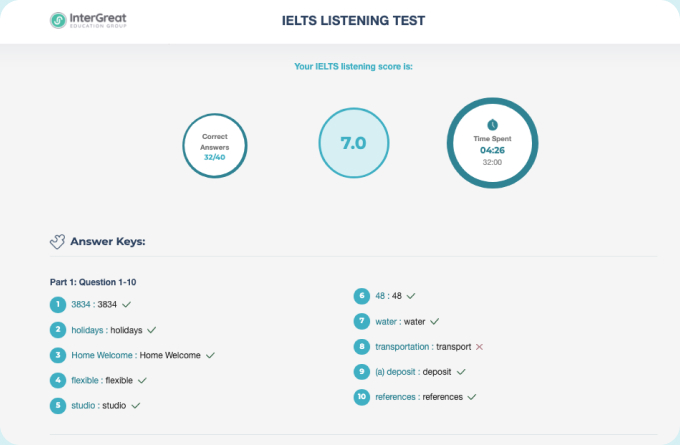680x445 pixels.
Task: Click the clock icon above Time Spent
Action: [x=491, y=125]
